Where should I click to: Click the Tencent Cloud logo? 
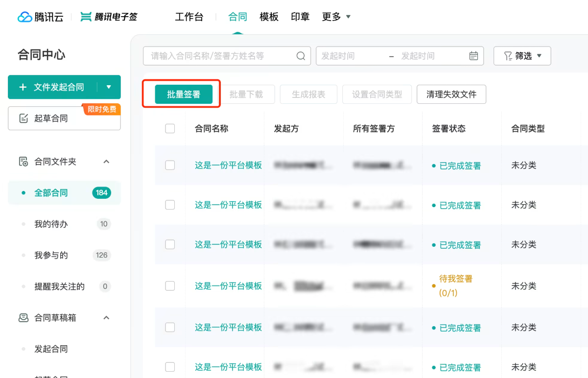pyautogui.click(x=41, y=17)
